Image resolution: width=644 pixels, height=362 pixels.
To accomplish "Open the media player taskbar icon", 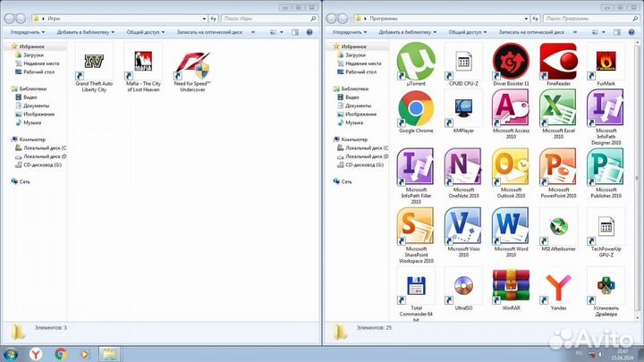I will pos(85,354).
